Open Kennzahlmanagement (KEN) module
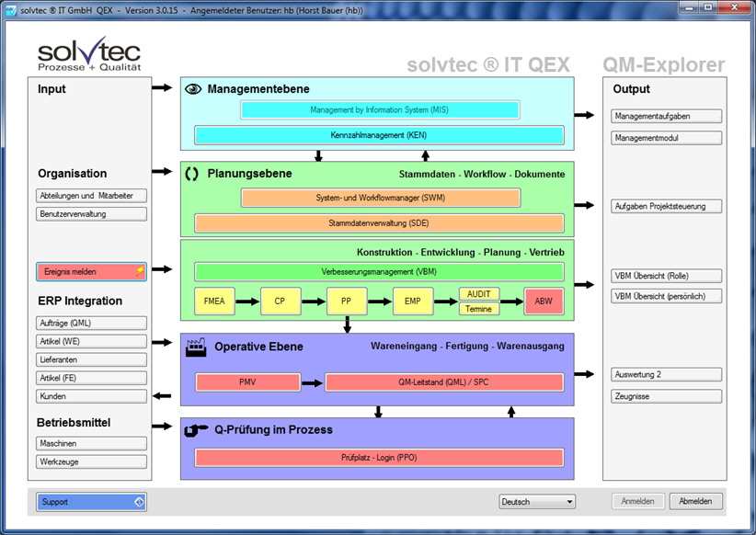Viewport: 756px width, 535px height. tap(379, 135)
